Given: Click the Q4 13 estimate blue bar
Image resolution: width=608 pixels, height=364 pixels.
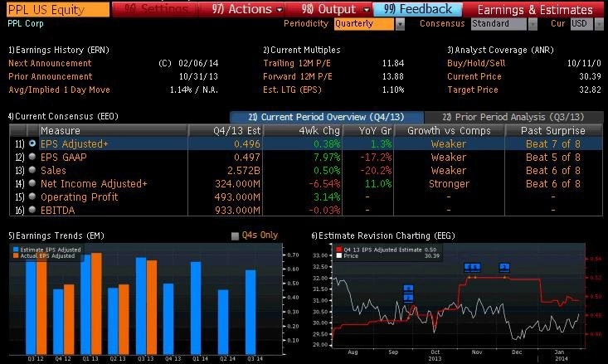Looking at the screenshot, I should click(x=168, y=318).
